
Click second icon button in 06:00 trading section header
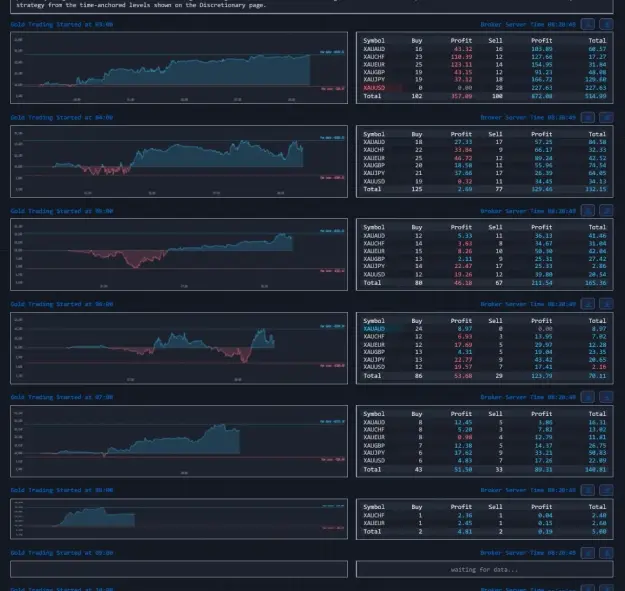coord(606,304)
